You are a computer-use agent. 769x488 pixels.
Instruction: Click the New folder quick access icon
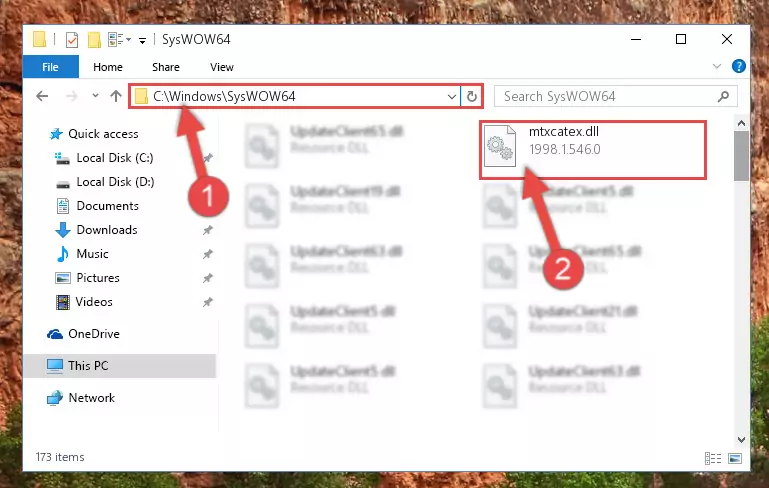point(94,39)
